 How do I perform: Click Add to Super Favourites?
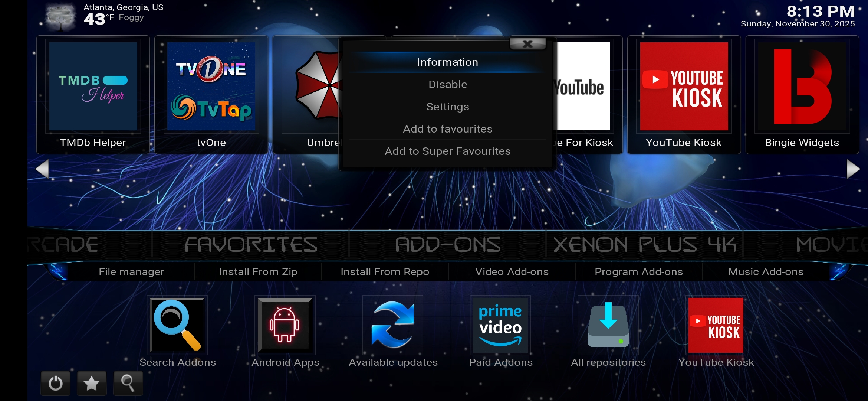[x=447, y=151]
